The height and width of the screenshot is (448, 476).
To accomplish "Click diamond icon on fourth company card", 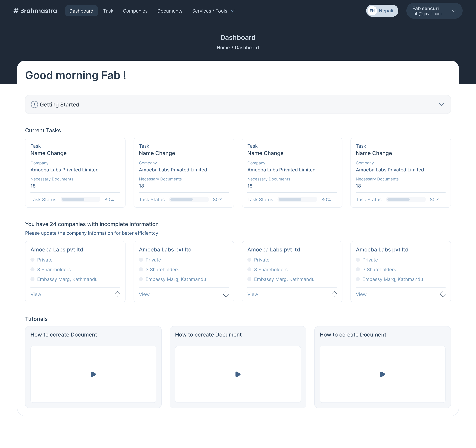I will (x=443, y=294).
